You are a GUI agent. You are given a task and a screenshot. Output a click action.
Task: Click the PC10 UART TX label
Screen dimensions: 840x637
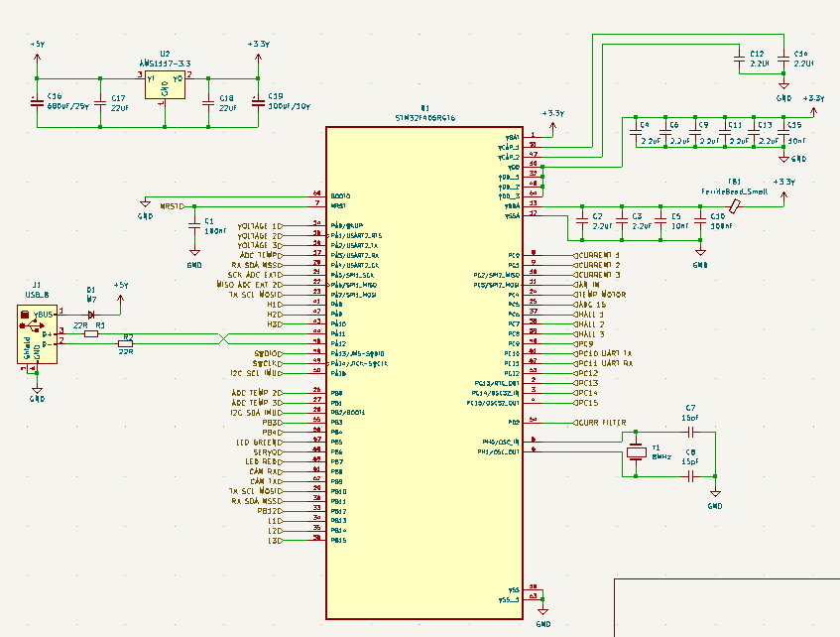coord(603,354)
